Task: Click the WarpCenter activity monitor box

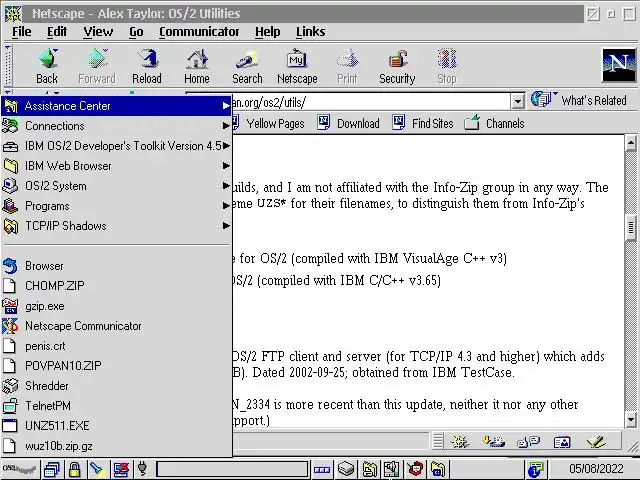Action: pyautogui.click(x=232, y=469)
